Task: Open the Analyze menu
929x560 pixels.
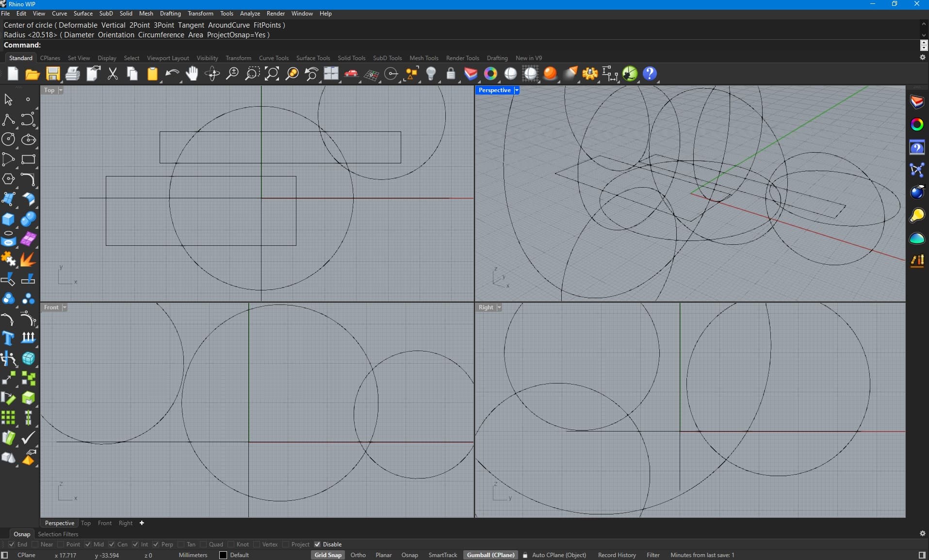Action: coord(250,14)
